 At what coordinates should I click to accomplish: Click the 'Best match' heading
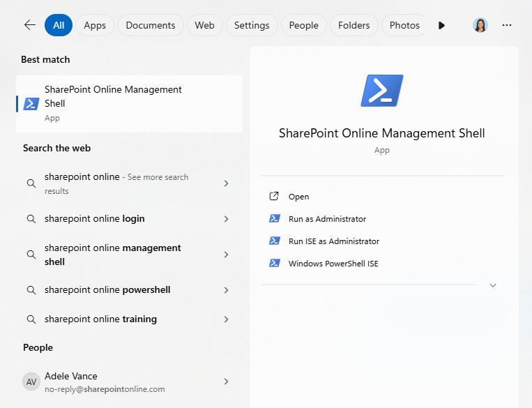pyautogui.click(x=45, y=59)
